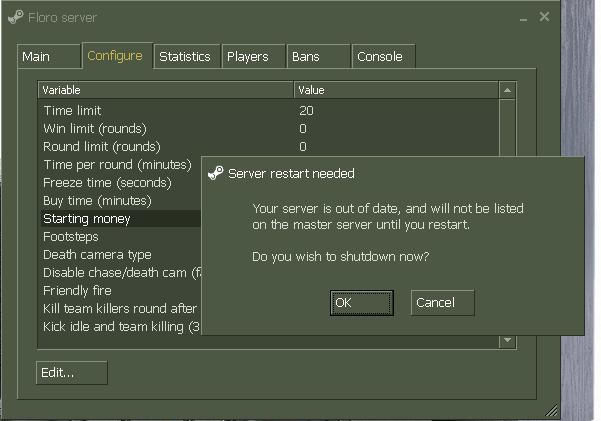Select Kick idle and team killing row
This screenshot has width=601, height=421.
pyautogui.click(x=120, y=327)
